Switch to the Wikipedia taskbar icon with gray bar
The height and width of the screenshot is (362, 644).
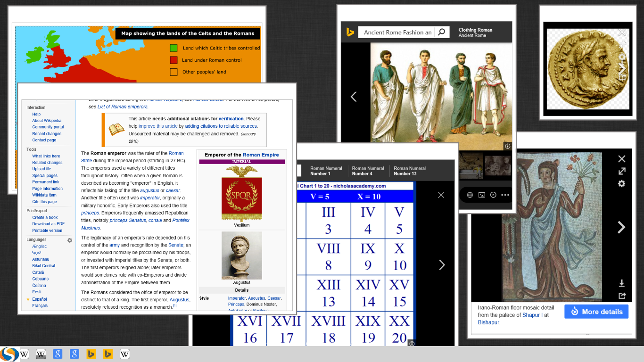pos(41,354)
